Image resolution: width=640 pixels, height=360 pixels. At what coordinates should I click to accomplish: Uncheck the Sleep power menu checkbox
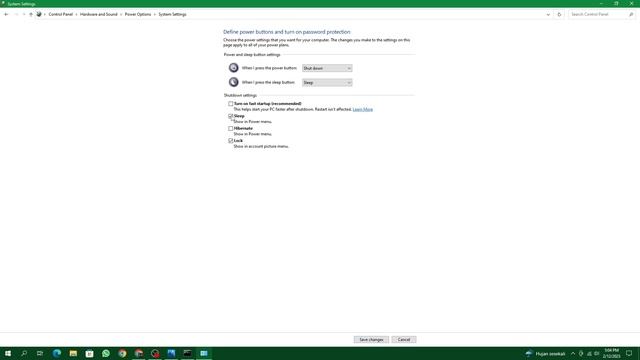(231, 116)
